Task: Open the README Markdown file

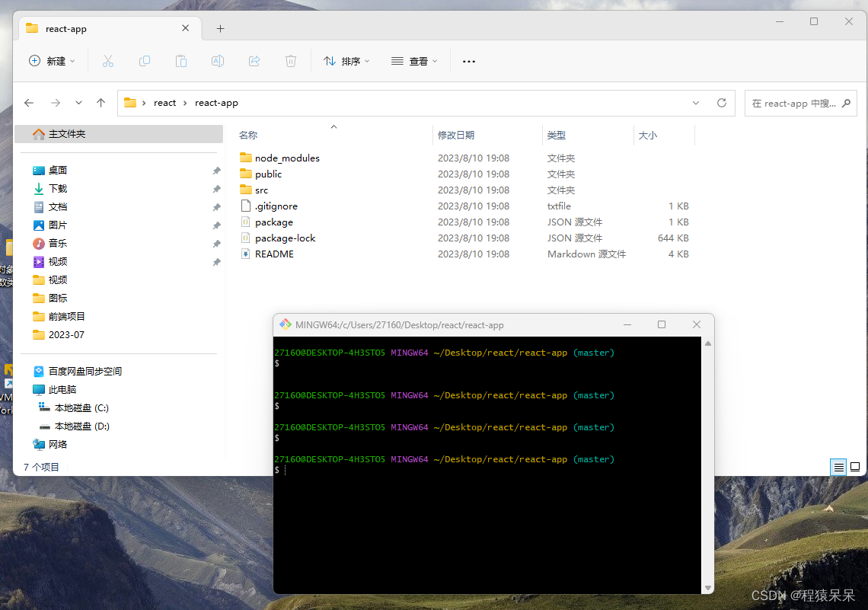Action: [x=276, y=254]
